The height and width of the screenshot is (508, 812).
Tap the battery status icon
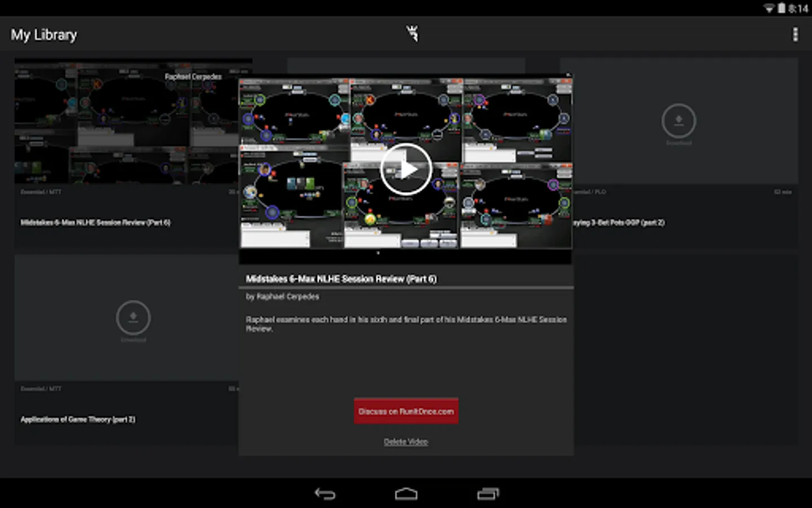pyautogui.click(x=782, y=8)
